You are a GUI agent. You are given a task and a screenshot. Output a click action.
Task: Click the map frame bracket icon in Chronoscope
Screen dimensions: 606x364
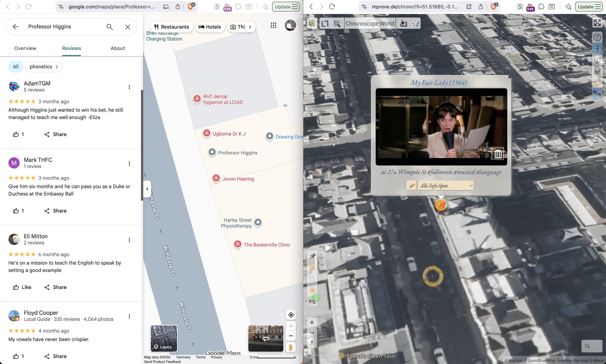(325, 23)
